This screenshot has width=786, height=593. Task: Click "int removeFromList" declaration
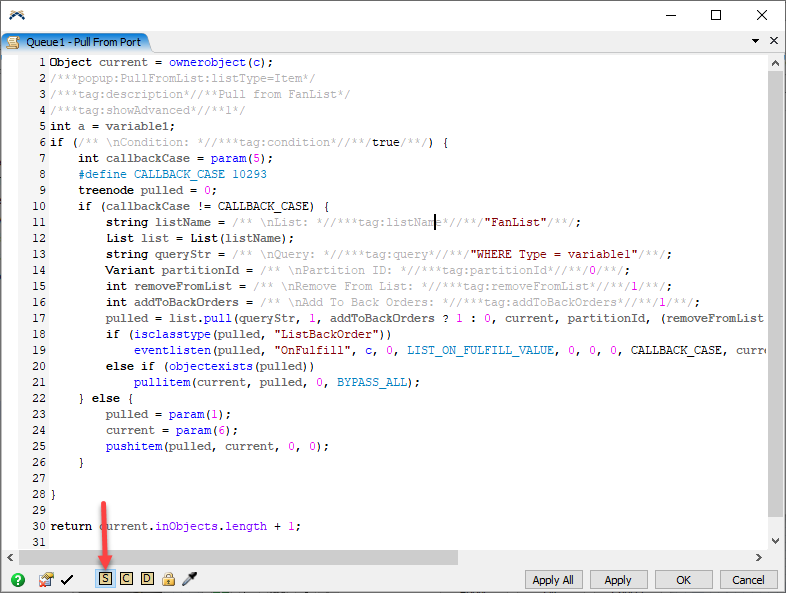(x=169, y=286)
